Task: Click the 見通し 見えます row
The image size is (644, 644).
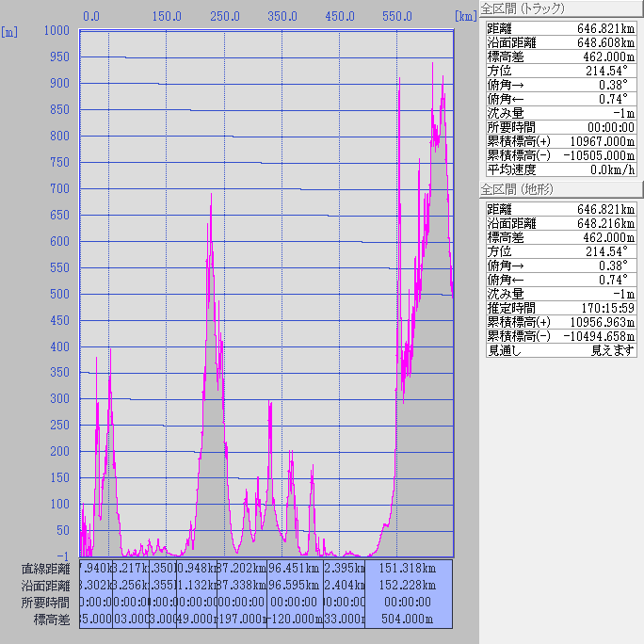Action: click(x=561, y=350)
